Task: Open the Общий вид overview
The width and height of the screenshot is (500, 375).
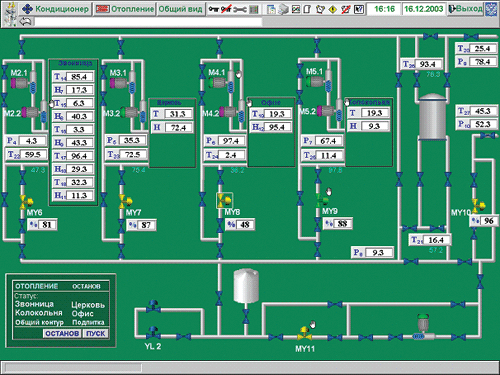Action: coord(180,9)
